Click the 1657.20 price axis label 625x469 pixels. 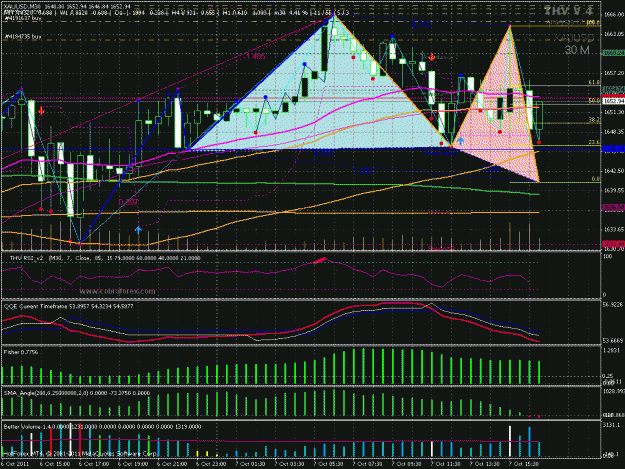point(614,73)
